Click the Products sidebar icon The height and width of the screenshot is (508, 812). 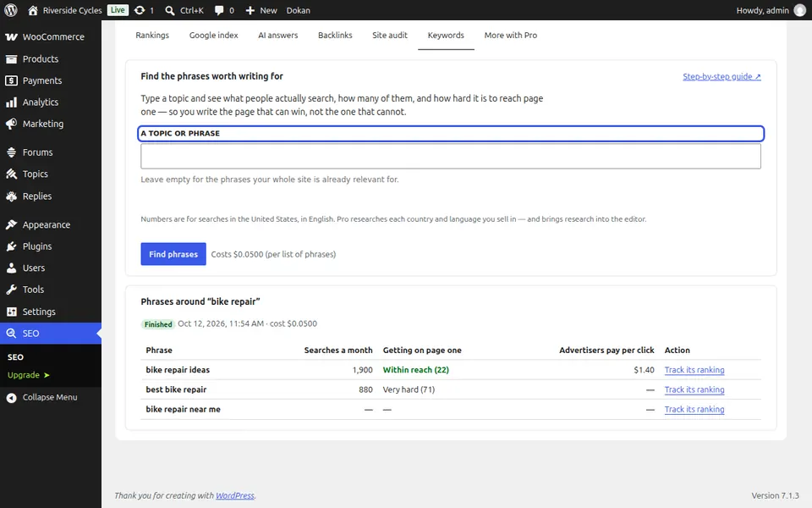tap(11, 59)
